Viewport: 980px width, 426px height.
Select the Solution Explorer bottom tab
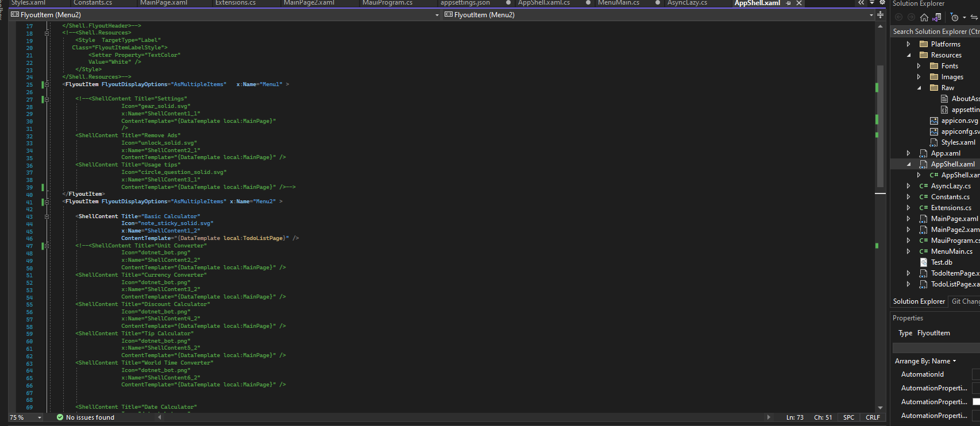tap(919, 301)
